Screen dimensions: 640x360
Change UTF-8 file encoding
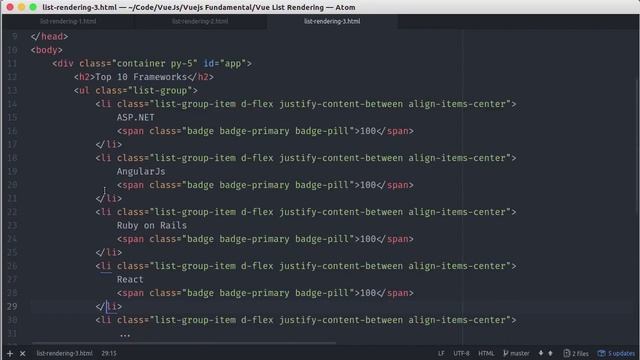click(461, 353)
